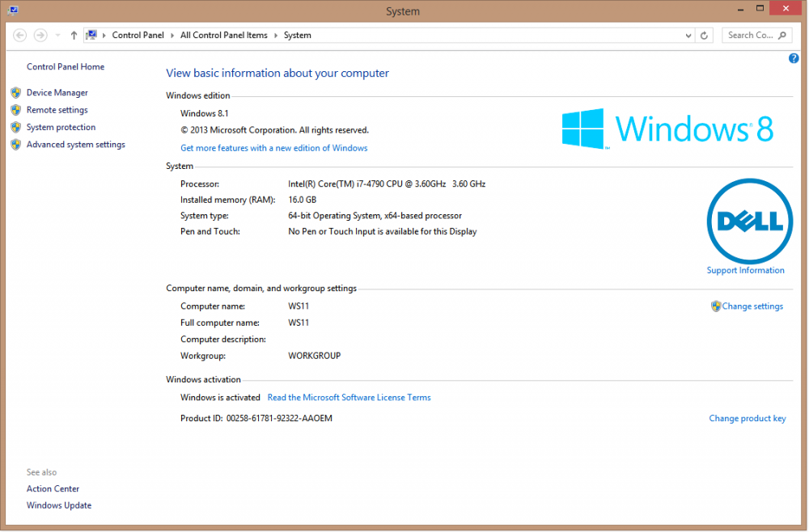Image resolution: width=809 pixels, height=532 pixels.
Task: Click the Windows 8.1 edition text
Action: (x=205, y=113)
